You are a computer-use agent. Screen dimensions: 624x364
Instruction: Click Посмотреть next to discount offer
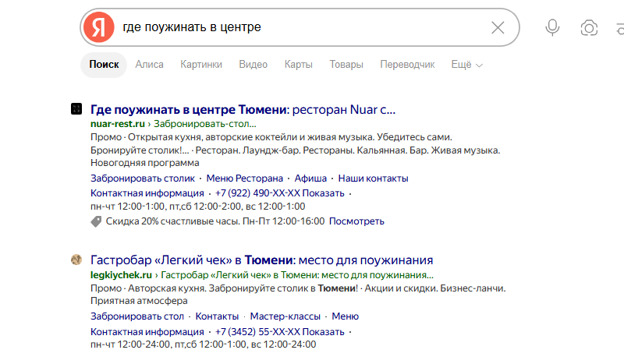(x=356, y=221)
